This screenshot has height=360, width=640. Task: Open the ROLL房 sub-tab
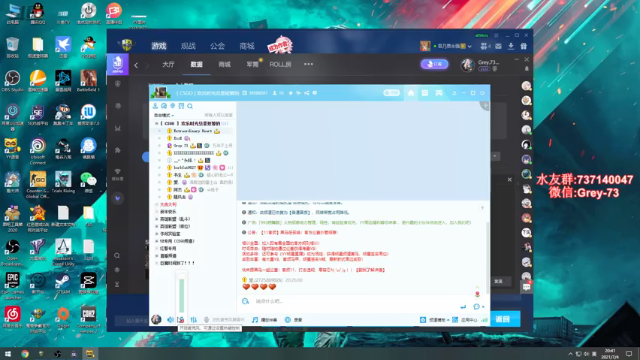280,64
